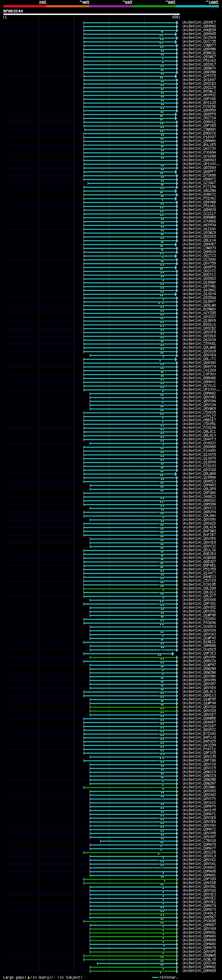Select the UniRef100_B4F8W3 label
The image size is (222, 980).
coord(199,531)
